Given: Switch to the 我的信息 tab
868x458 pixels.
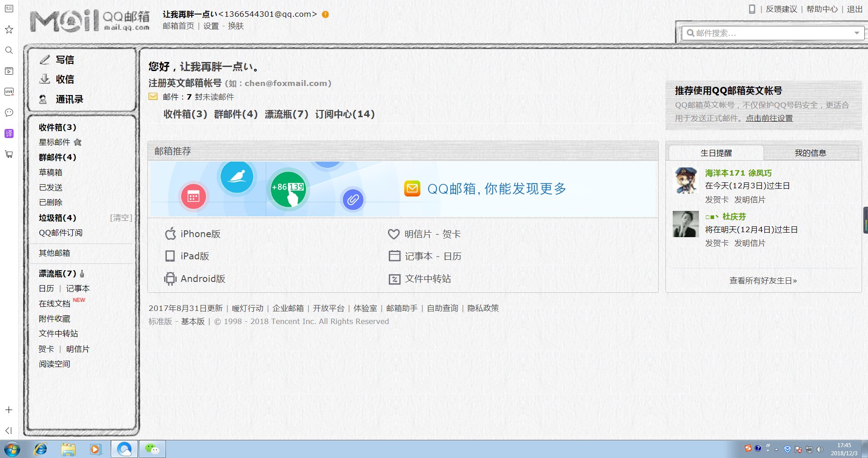Looking at the screenshot, I should click(811, 153).
